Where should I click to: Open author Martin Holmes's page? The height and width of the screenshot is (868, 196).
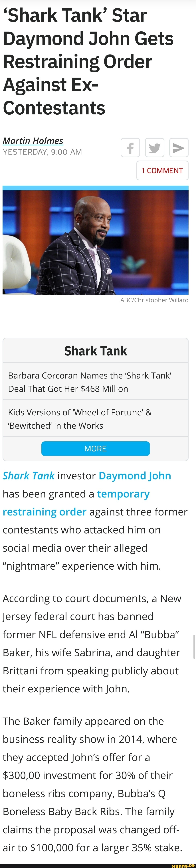point(33,141)
